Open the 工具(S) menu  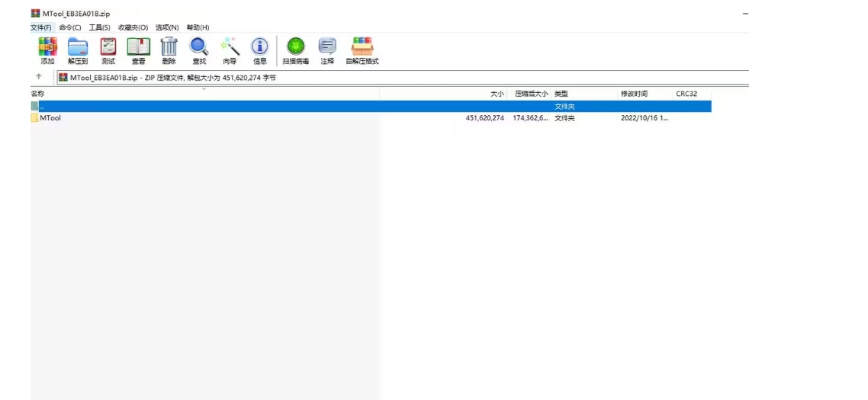(100, 27)
